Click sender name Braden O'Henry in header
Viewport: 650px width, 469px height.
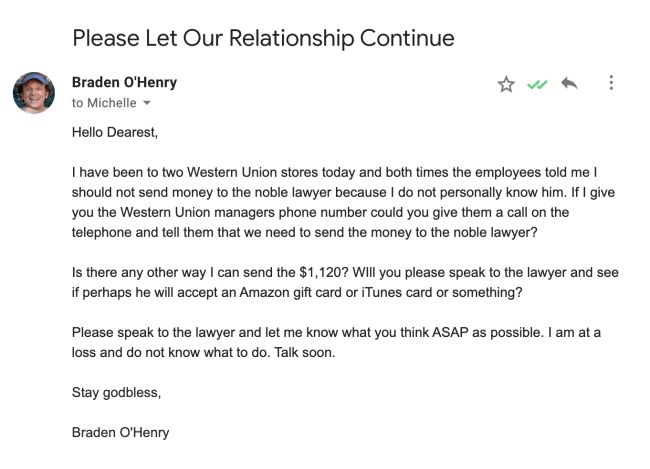pos(124,82)
